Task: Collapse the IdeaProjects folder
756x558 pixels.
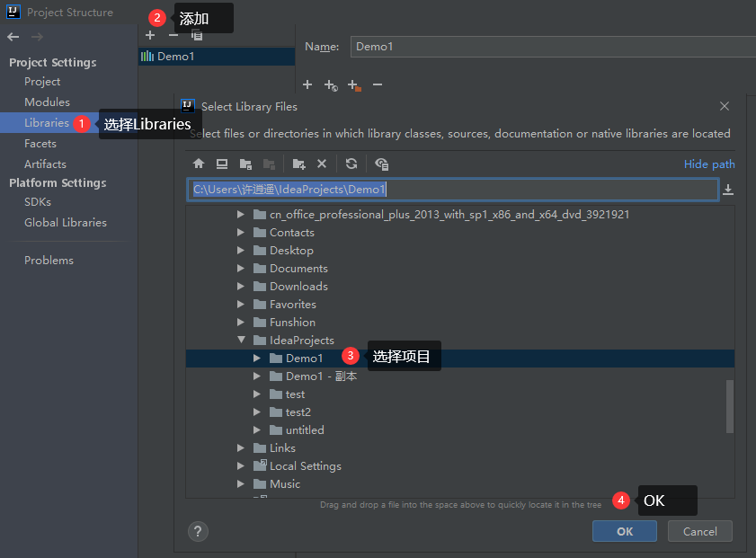Action: coord(241,340)
